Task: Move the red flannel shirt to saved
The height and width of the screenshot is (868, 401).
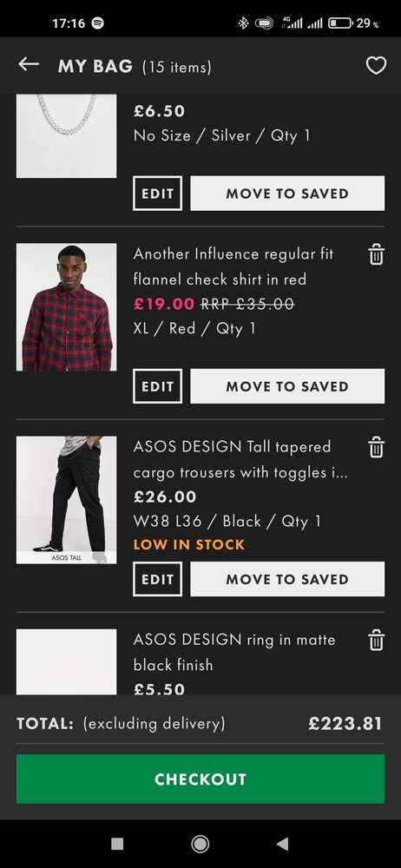Action: [287, 386]
